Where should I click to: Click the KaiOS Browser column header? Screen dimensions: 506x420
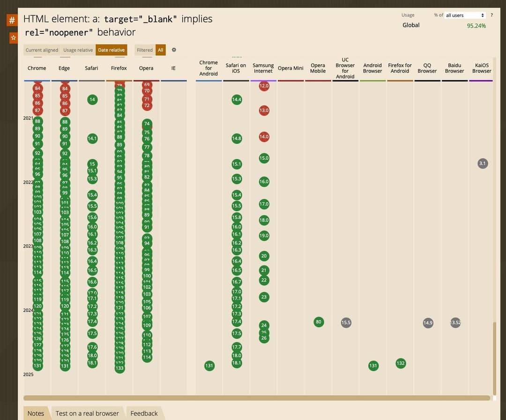tap(482, 68)
